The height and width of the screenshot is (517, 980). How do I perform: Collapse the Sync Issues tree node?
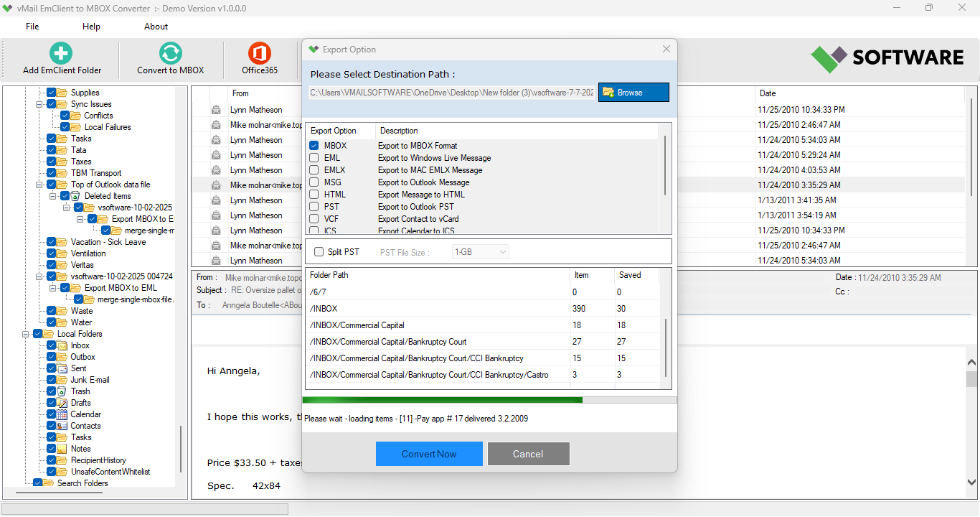tap(40, 104)
